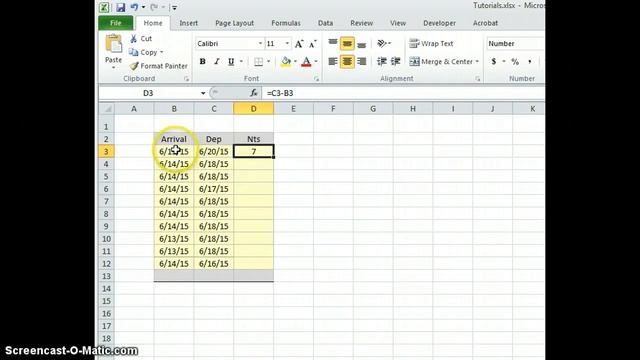
Task: Select cell D3 showing 7
Action: click(x=253, y=151)
